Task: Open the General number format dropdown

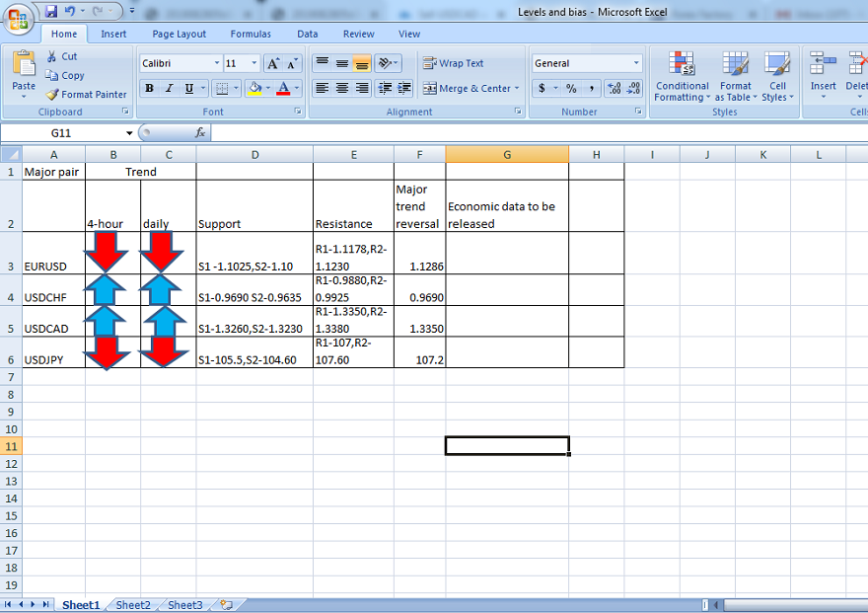Action: pos(636,63)
